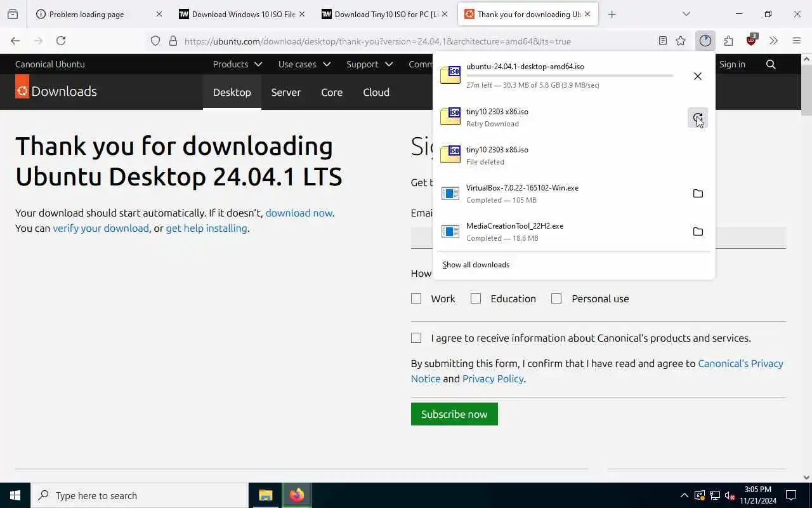
Task: Open the uBlock Origin extension icon
Action: (x=752, y=41)
